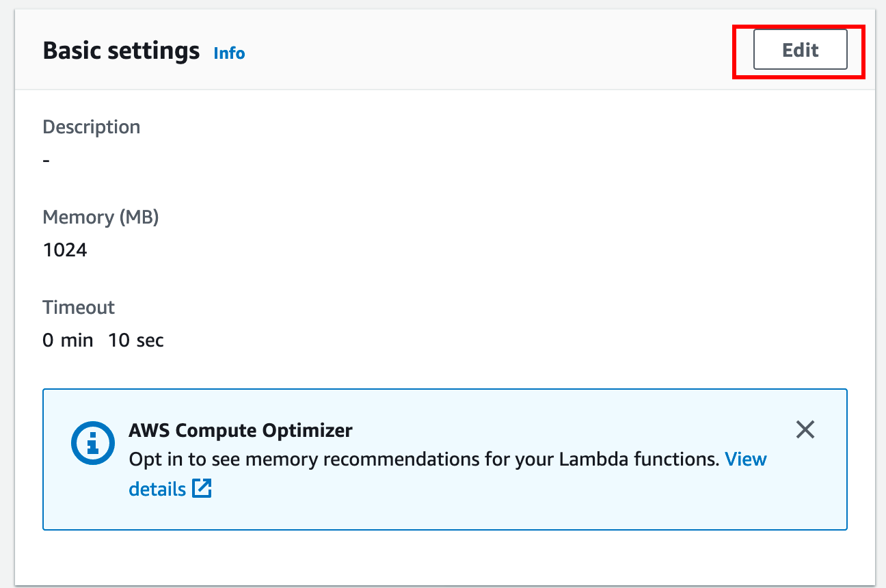Click the dash value under Description
886x588 pixels.
point(46,160)
